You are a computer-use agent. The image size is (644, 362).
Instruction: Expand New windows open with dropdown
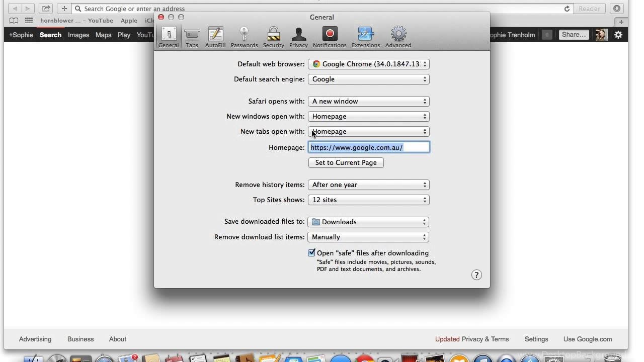pos(369,116)
